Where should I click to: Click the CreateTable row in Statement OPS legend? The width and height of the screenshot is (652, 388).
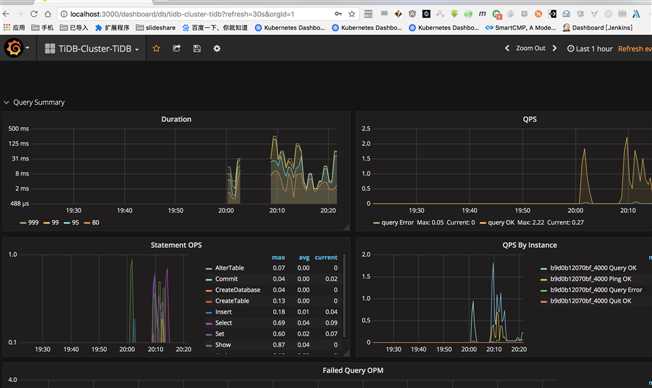tap(272, 301)
